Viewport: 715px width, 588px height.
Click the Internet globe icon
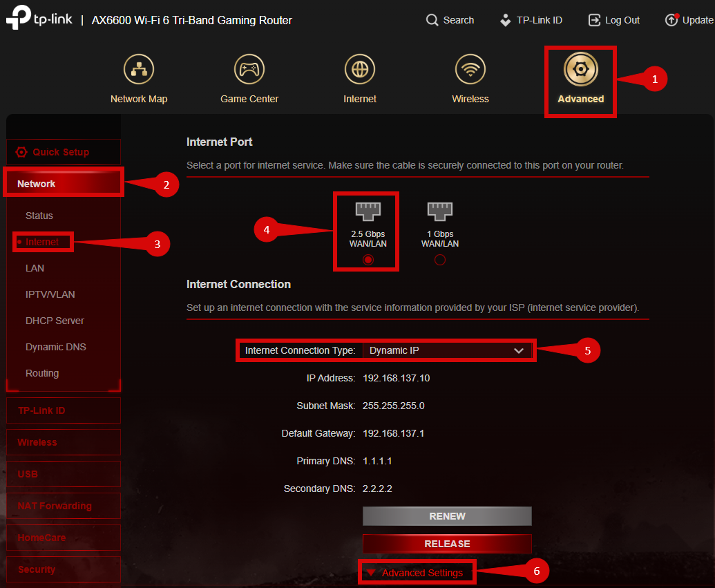click(x=360, y=69)
